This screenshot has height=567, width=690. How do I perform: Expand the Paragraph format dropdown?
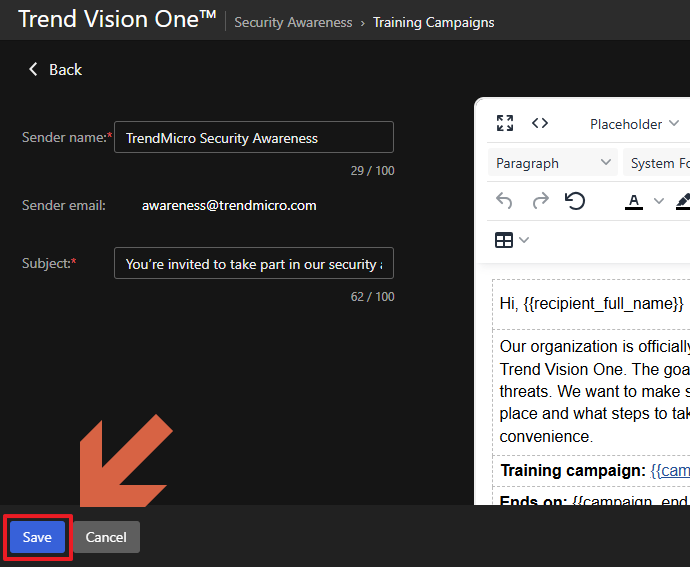554,163
